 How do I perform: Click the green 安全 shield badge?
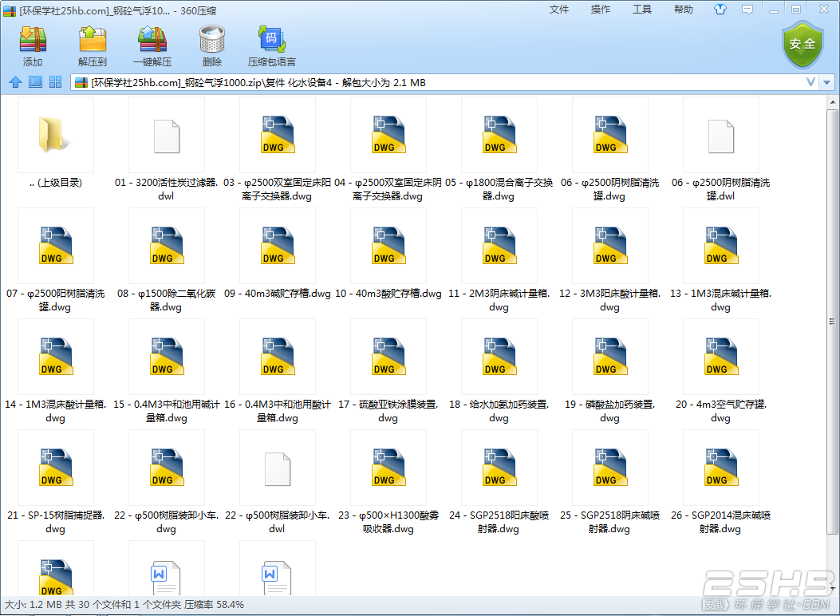[x=802, y=44]
